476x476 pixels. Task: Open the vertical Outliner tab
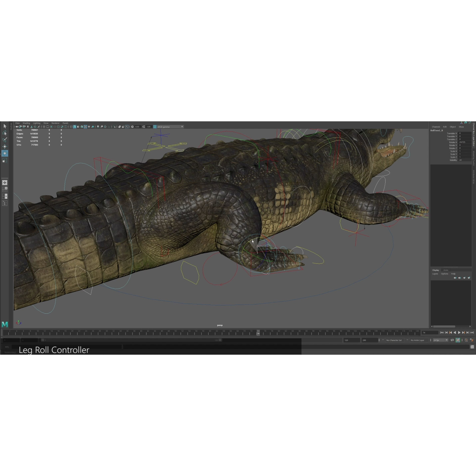[11, 126]
